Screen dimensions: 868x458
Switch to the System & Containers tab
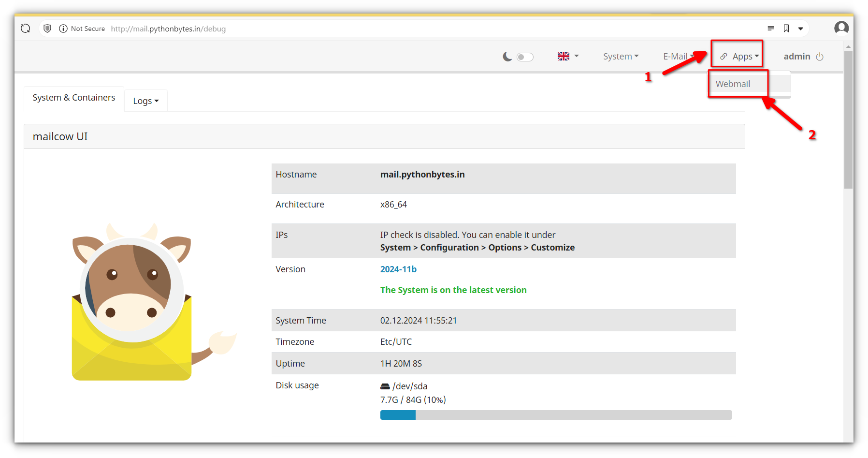73,97
